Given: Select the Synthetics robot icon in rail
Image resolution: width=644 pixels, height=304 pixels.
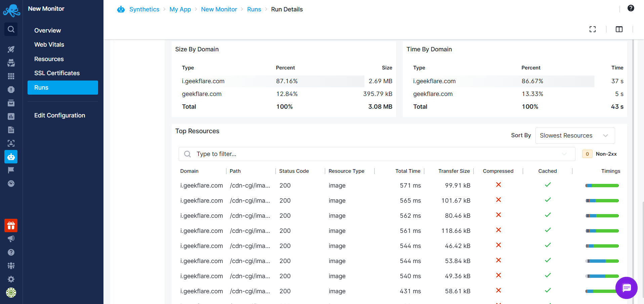Looking at the screenshot, I should coord(11,157).
